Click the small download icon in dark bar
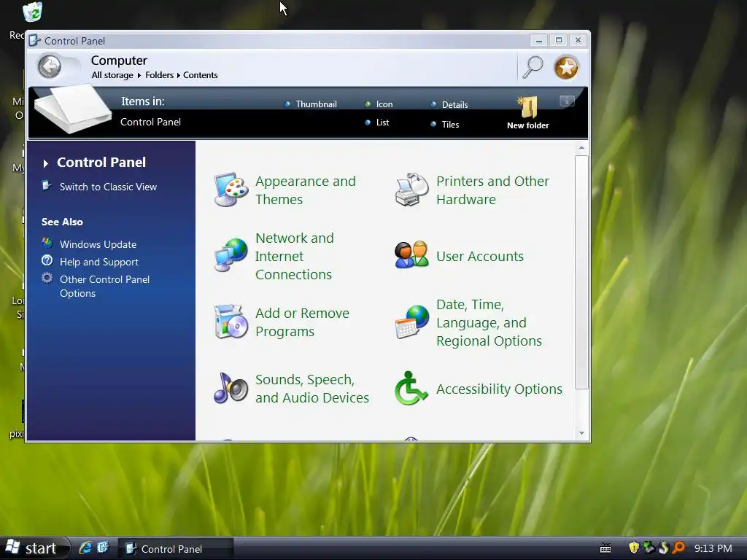The width and height of the screenshot is (747, 560). [x=567, y=101]
